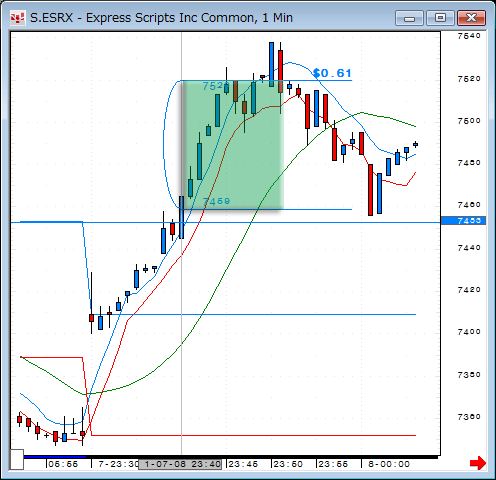The image size is (496, 480).
Task: Click the $0.61 measurement label
Action: (x=332, y=73)
